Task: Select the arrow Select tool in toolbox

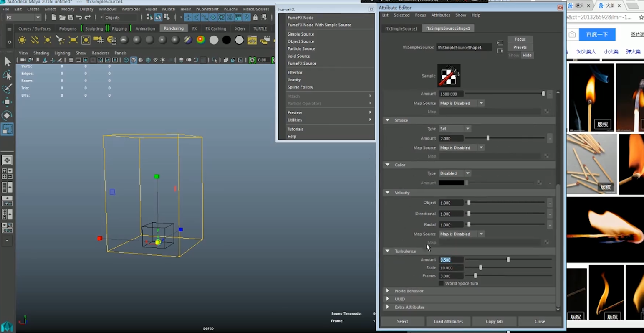Action: click(7, 61)
